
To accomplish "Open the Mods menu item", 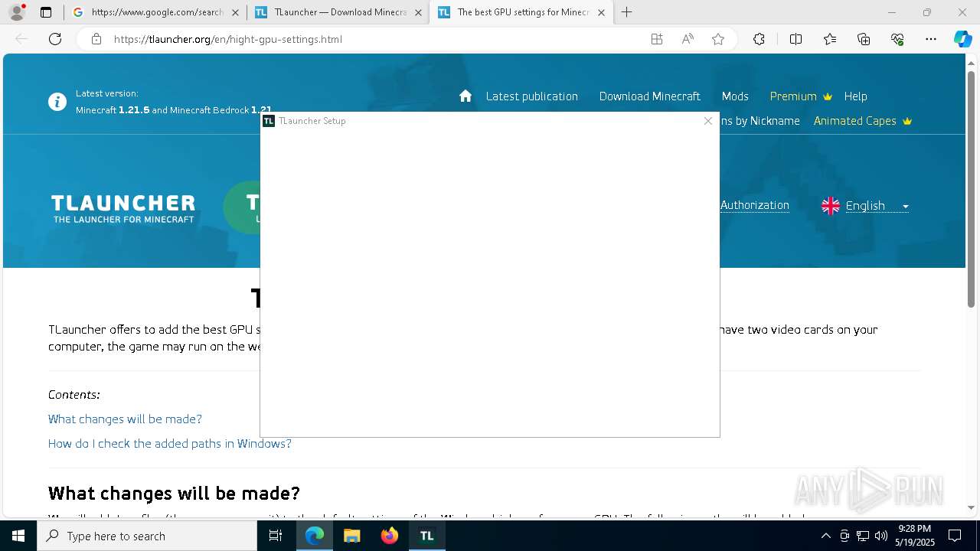I will coord(735,96).
